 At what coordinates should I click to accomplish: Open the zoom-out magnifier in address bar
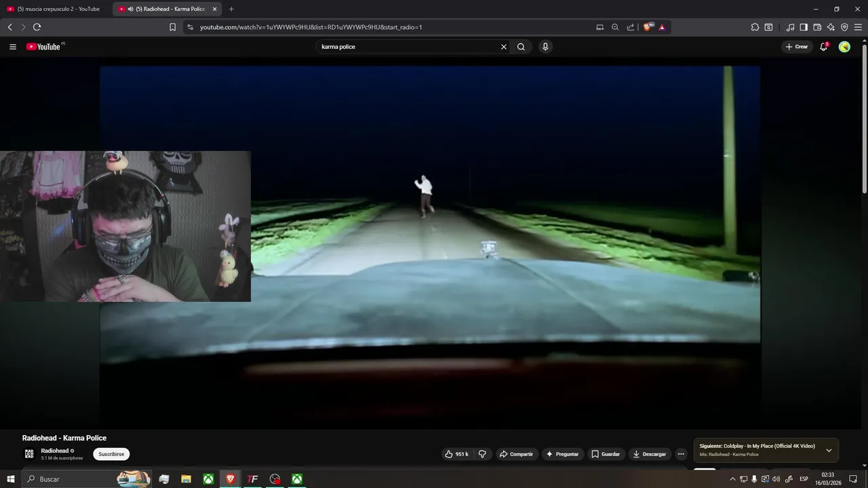pyautogui.click(x=615, y=27)
